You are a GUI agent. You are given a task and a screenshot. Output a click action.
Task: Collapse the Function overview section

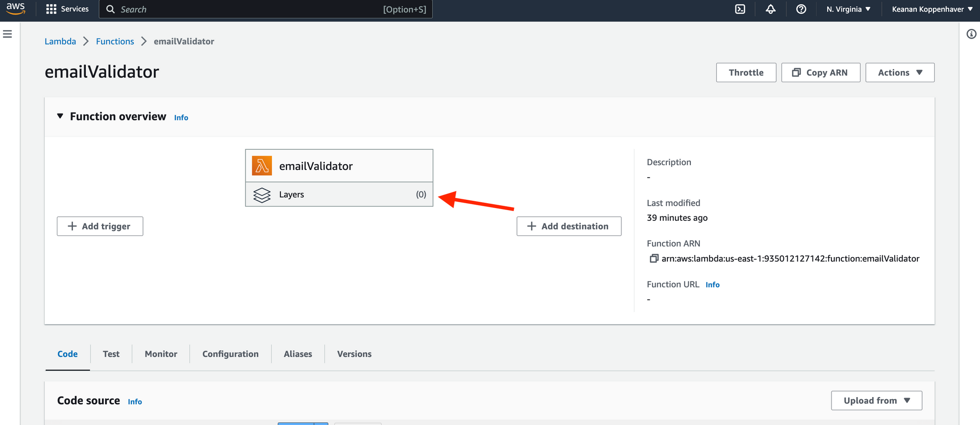click(x=60, y=116)
